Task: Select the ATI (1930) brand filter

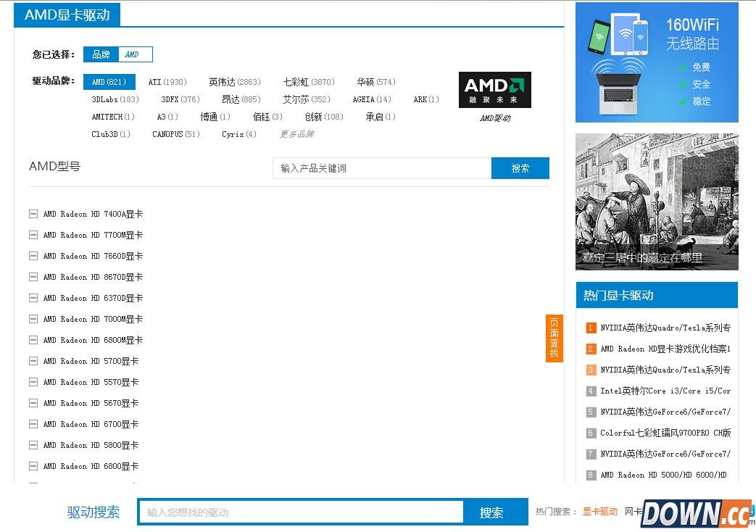Action: pos(167,82)
